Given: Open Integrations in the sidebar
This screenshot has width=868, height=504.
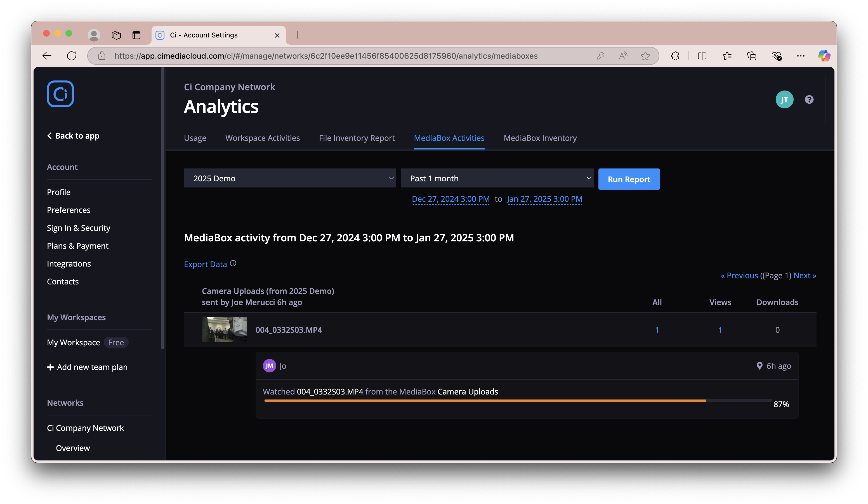Looking at the screenshot, I should click(x=69, y=263).
